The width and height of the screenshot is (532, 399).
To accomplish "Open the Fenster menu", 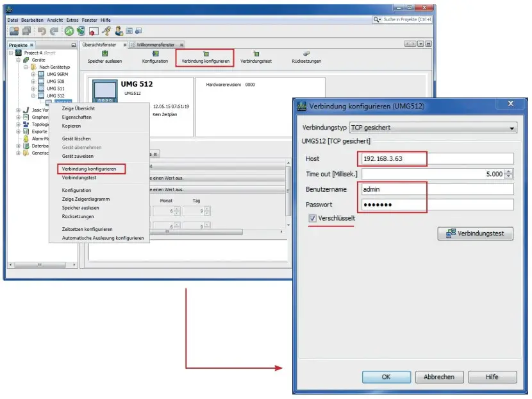I will pyautogui.click(x=89, y=20).
